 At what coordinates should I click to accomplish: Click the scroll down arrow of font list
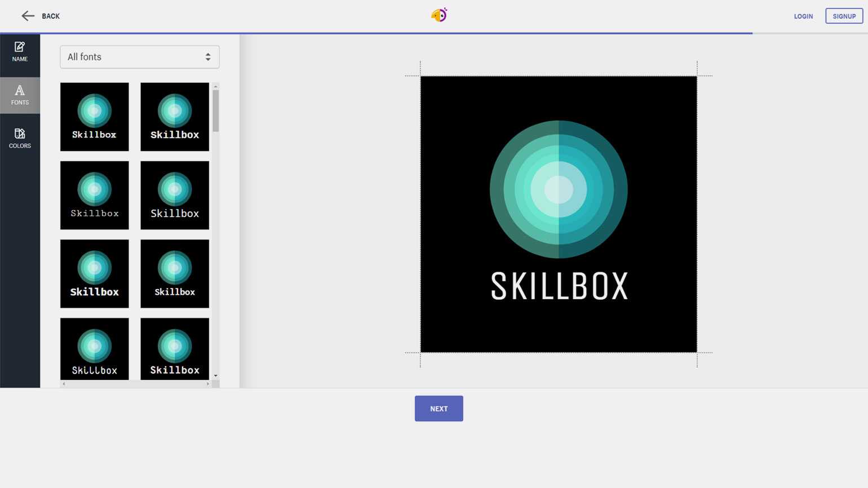click(215, 376)
